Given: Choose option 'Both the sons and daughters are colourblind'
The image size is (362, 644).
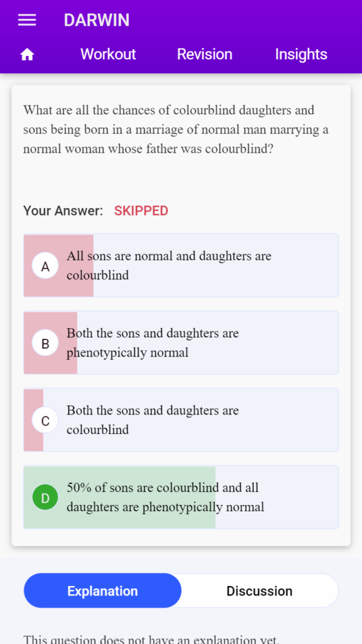Looking at the screenshot, I should tap(181, 419).
